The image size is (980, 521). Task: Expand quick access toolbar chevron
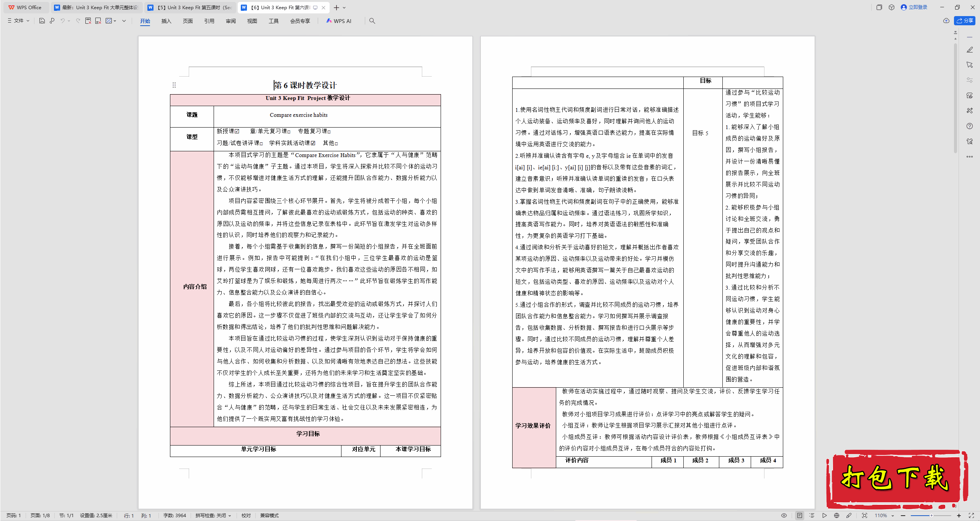(x=124, y=21)
